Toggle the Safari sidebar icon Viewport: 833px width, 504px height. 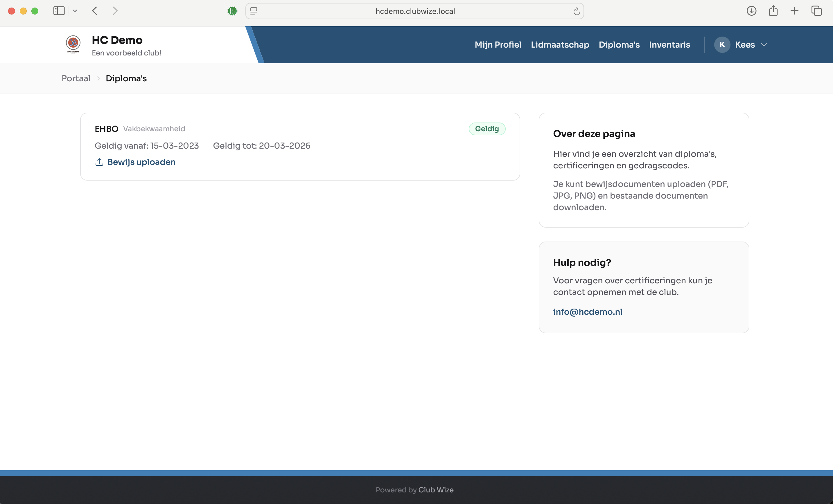coord(59,11)
